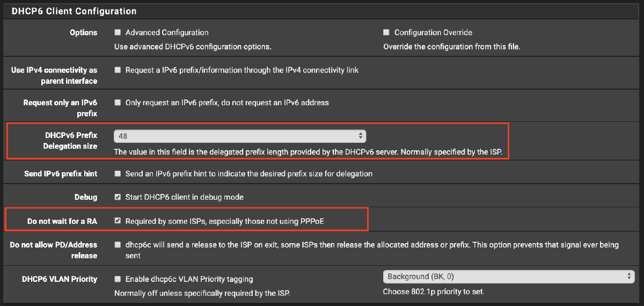
Task: Enable the Advanced Configuration checkbox
Action: click(x=118, y=33)
